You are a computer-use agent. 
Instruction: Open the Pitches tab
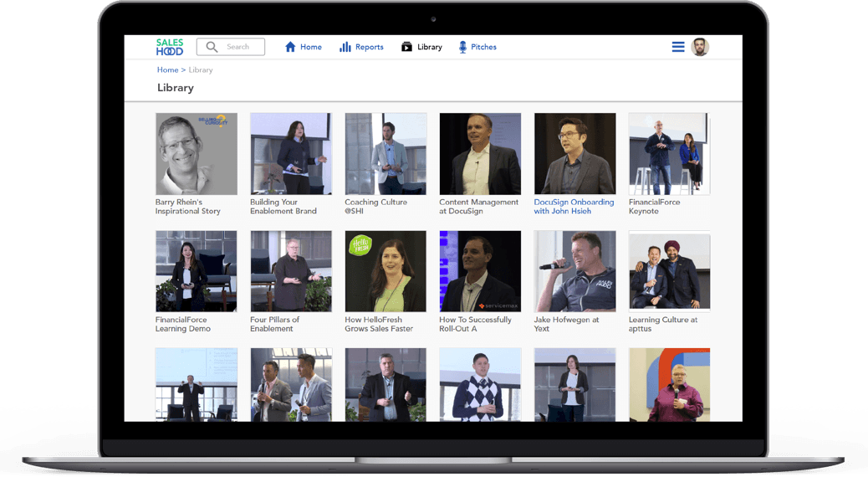tap(477, 47)
